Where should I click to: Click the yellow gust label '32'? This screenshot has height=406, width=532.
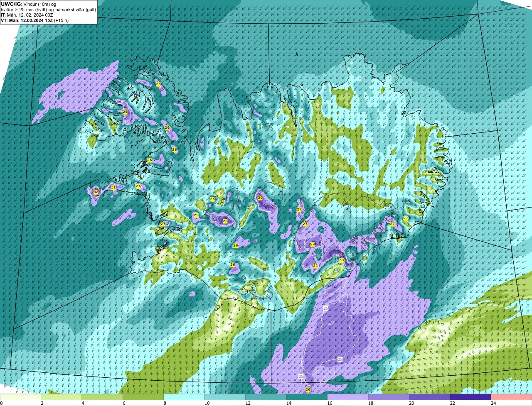pyautogui.click(x=96, y=192)
